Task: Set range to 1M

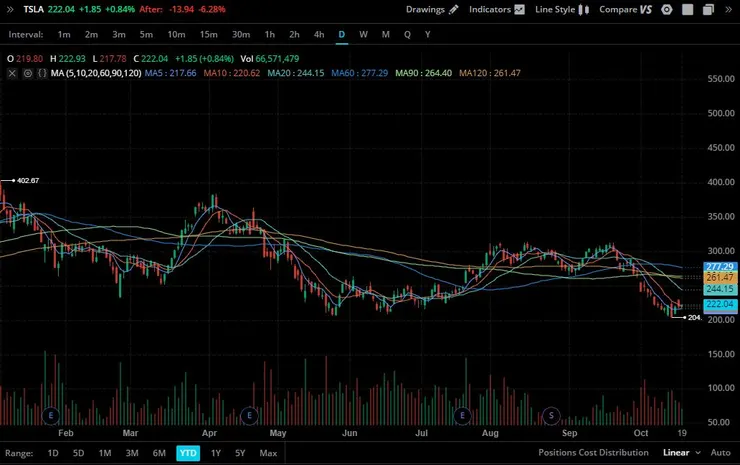Action: coord(105,453)
